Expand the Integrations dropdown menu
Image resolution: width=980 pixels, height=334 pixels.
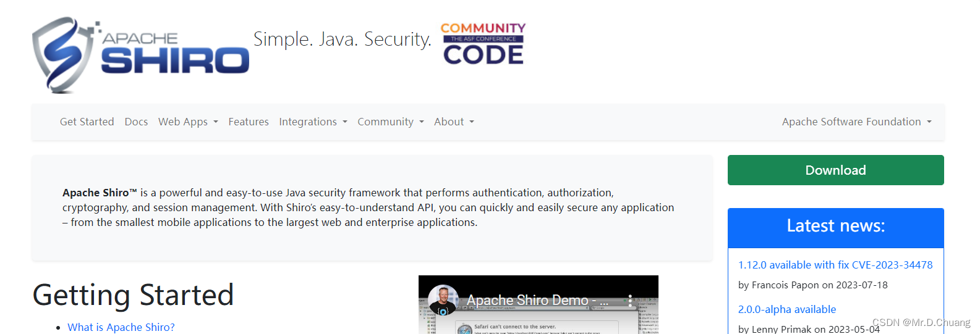coord(313,122)
